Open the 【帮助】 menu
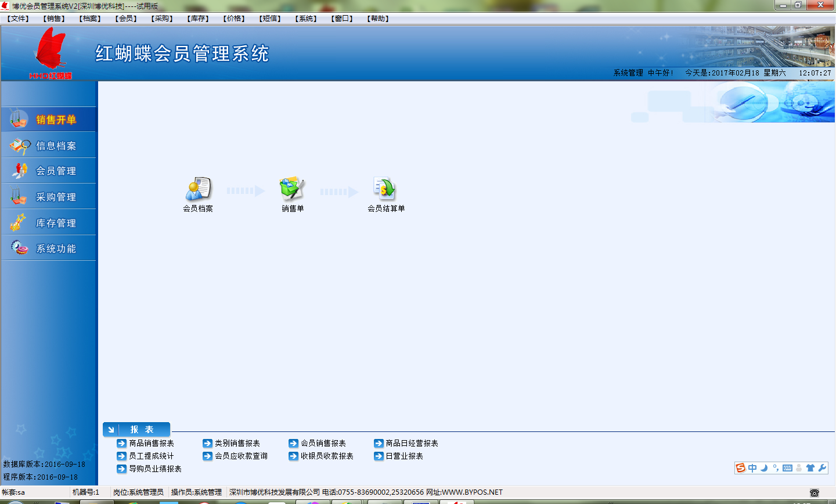This screenshot has width=836, height=504. pos(378,19)
